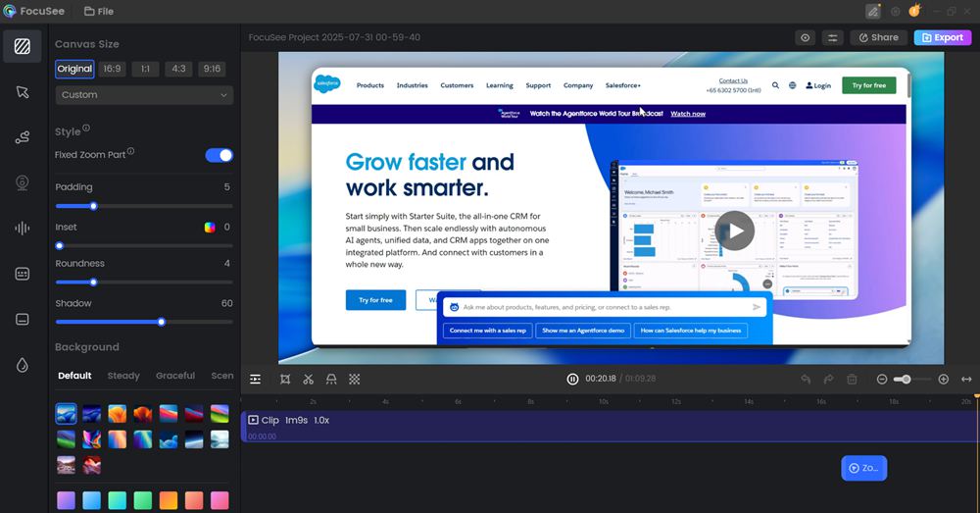Open the Keyboard shortcuts sidebar icon
This screenshot has width=980, height=513.
(23, 274)
